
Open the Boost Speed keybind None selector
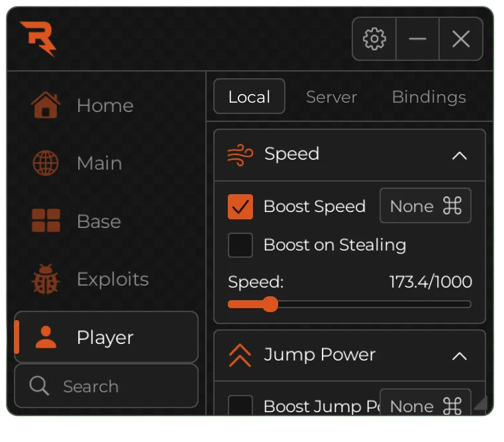click(x=425, y=206)
